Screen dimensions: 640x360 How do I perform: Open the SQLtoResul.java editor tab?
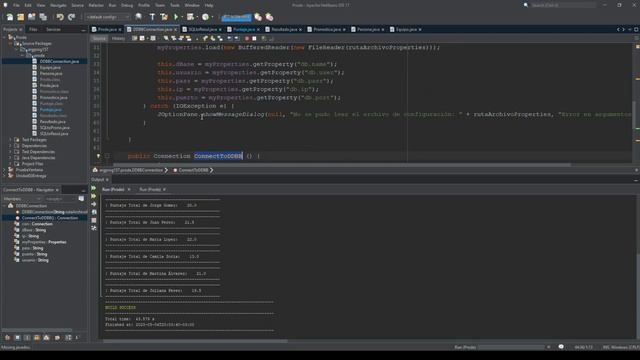[x=202, y=29]
